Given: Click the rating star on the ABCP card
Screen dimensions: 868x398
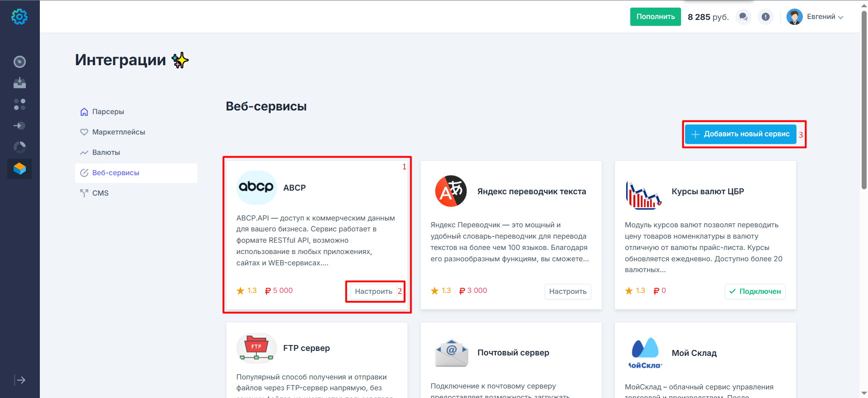Looking at the screenshot, I should 240,291.
